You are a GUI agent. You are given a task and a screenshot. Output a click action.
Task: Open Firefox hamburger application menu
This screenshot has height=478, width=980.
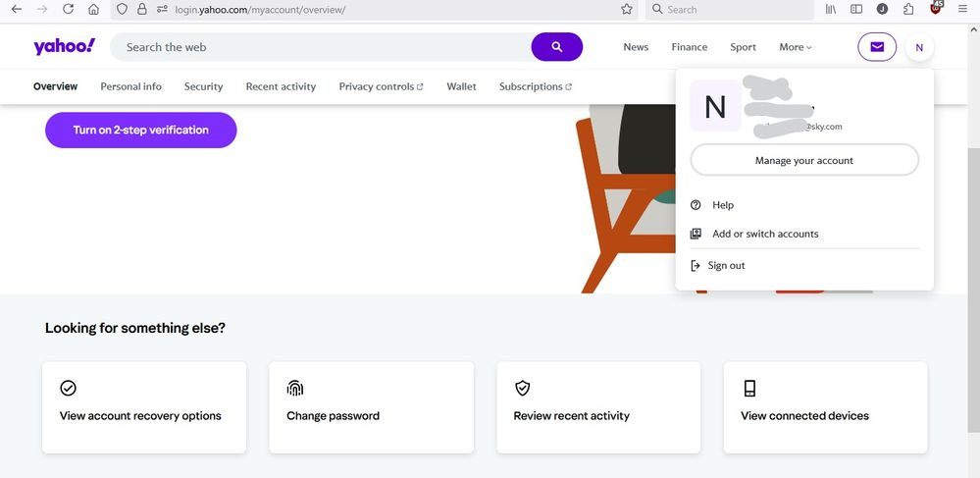[x=963, y=9]
